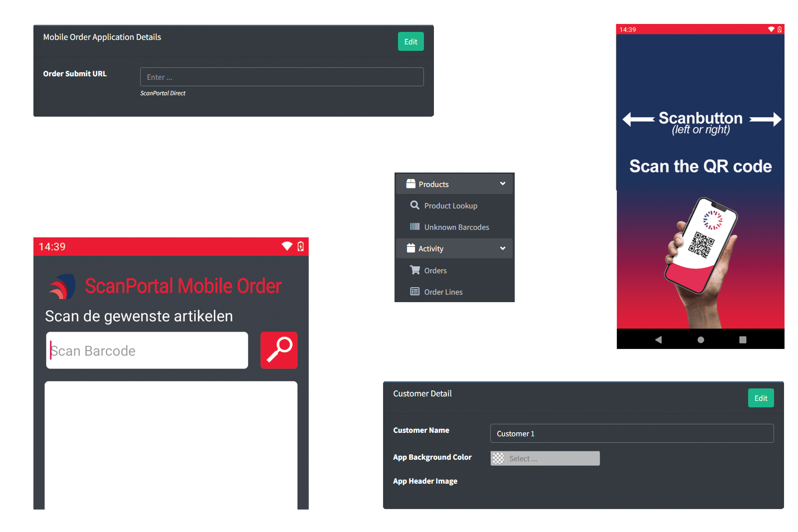The height and width of the screenshot is (532, 798).
Task: Click the Orders shopping cart icon
Action: pyautogui.click(x=414, y=270)
